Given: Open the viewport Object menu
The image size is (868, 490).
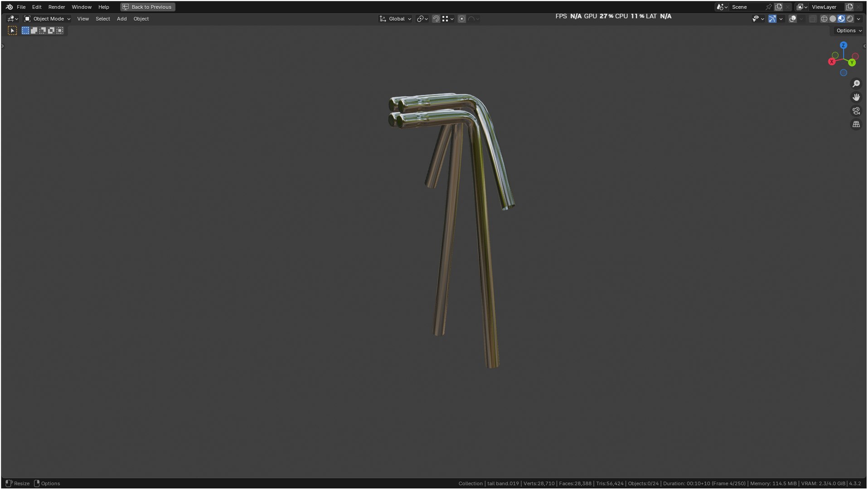Looking at the screenshot, I should click(141, 19).
